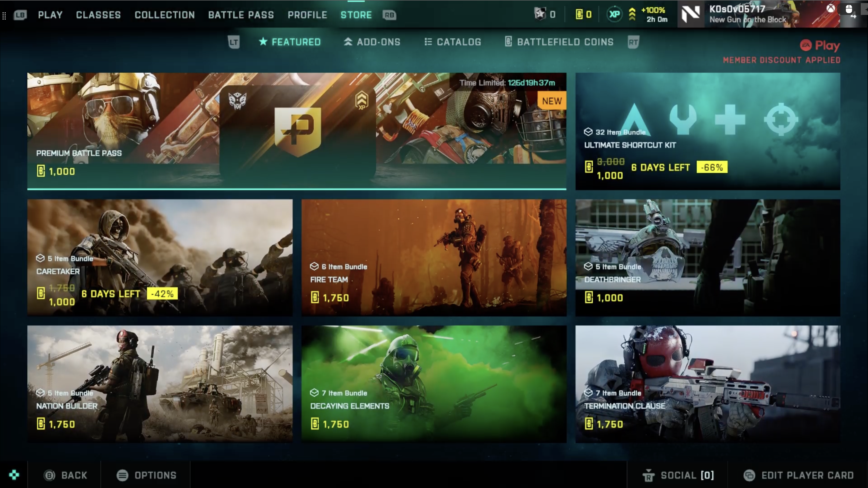Click player name K0s0v05717
868x488 pixels.
737,9
